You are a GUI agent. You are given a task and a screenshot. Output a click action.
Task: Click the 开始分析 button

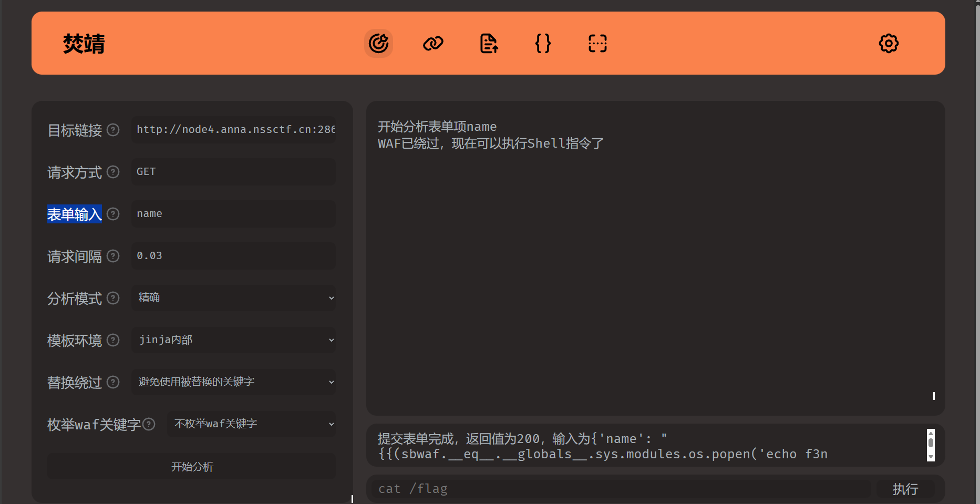point(192,467)
